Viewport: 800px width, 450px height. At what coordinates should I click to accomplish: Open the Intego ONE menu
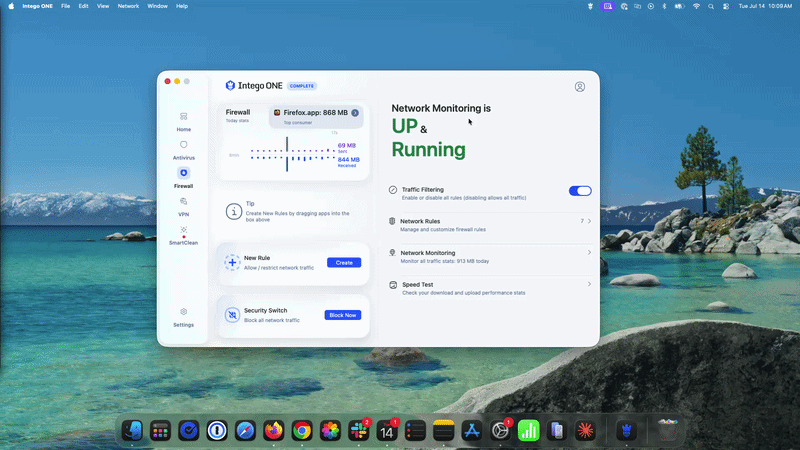click(x=37, y=6)
